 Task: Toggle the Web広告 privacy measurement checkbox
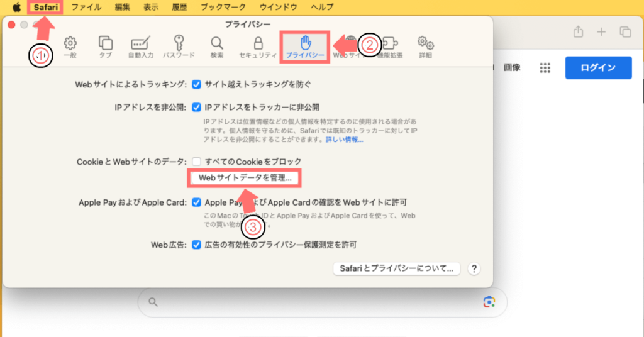tap(197, 245)
